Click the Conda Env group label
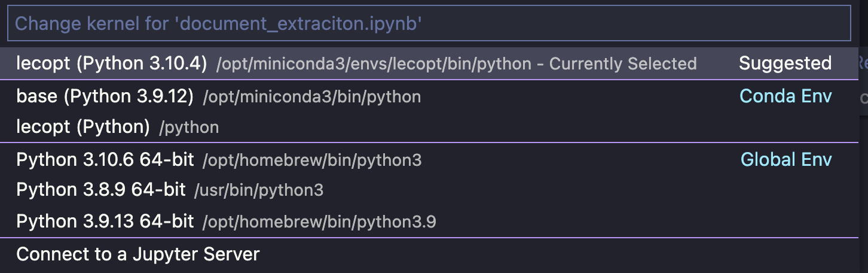Image resolution: width=868 pixels, height=273 pixels. pos(786,96)
